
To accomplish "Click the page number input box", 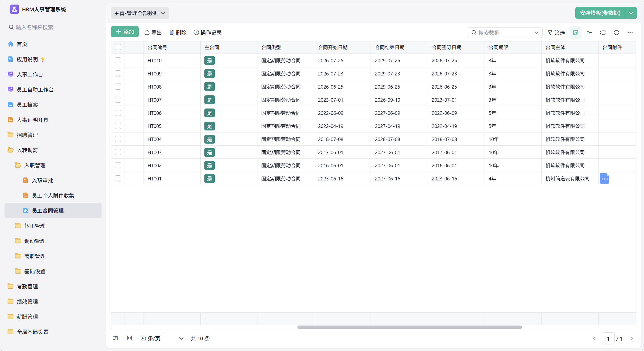I will pyautogui.click(x=608, y=338).
